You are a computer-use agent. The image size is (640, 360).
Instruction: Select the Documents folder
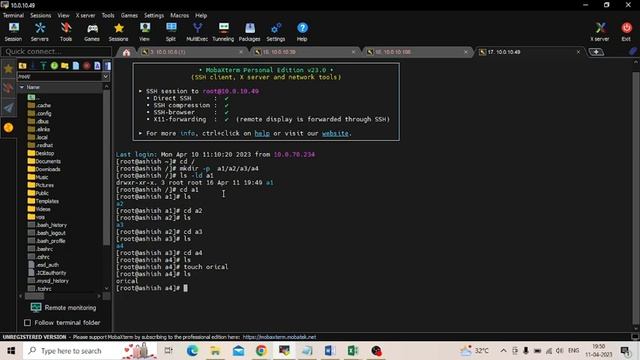pos(44,161)
